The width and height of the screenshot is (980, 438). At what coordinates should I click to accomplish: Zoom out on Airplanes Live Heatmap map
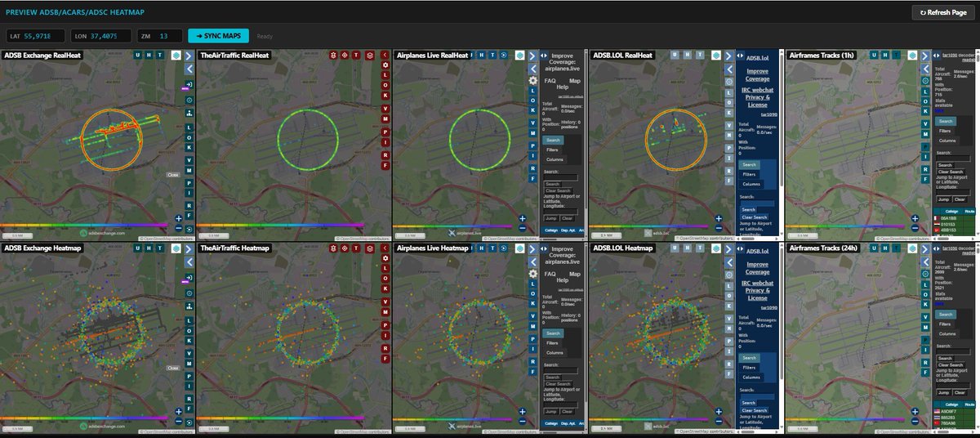(x=523, y=422)
